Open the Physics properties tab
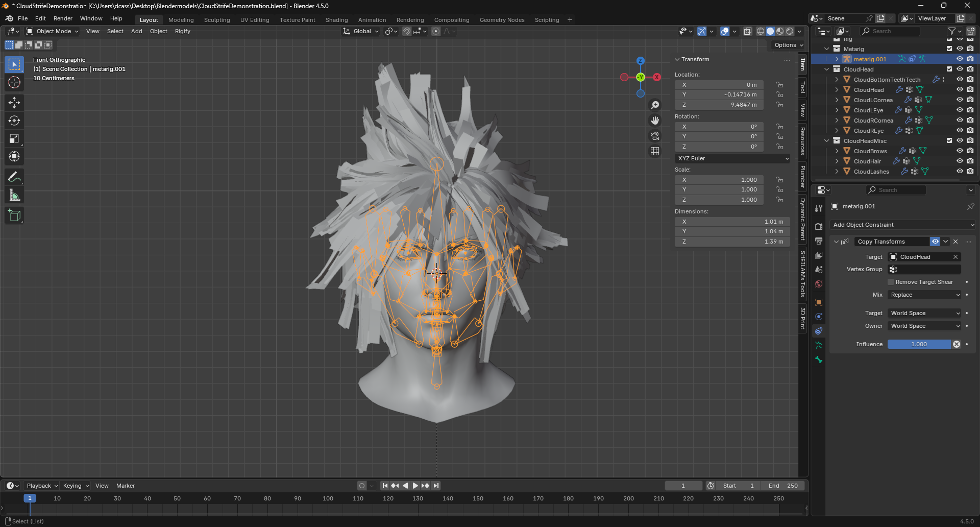The image size is (980, 527). click(819, 317)
